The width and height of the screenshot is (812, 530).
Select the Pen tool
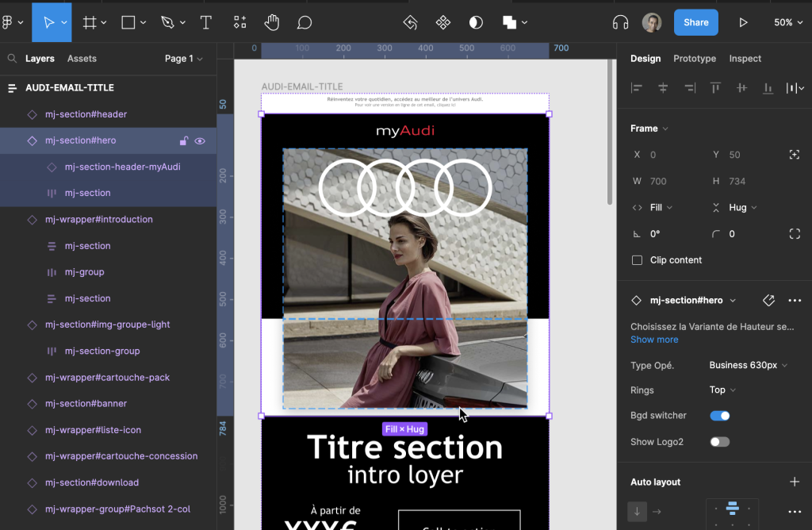tap(167, 22)
